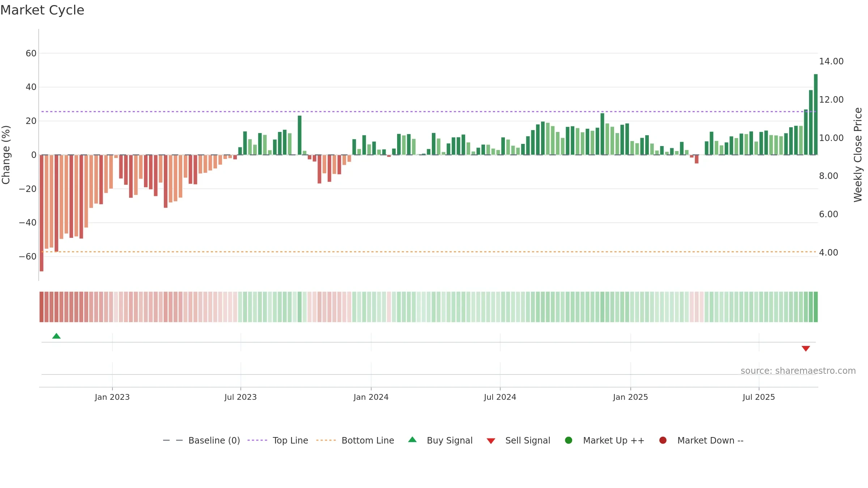
Task: Toggle the Buy Signal legend entry
Action: (440, 440)
